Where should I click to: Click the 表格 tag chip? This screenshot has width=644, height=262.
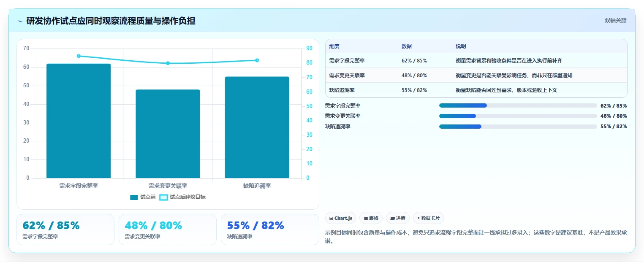(371, 218)
